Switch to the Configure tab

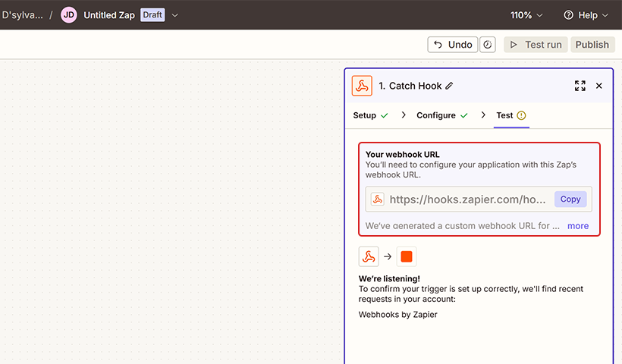(x=436, y=115)
